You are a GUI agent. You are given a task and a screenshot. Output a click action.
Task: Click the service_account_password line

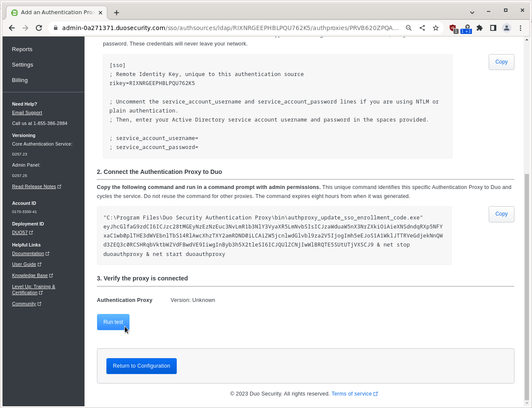pyautogui.click(x=154, y=147)
